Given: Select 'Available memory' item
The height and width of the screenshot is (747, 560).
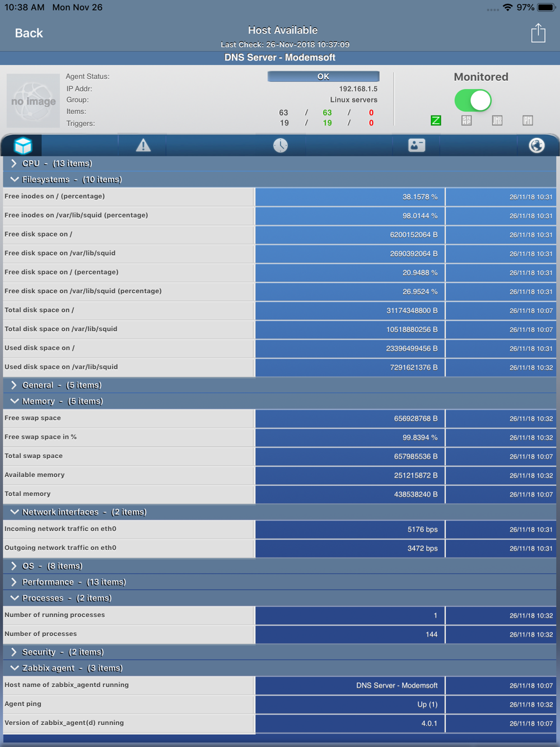Looking at the screenshot, I should [280, 475].
